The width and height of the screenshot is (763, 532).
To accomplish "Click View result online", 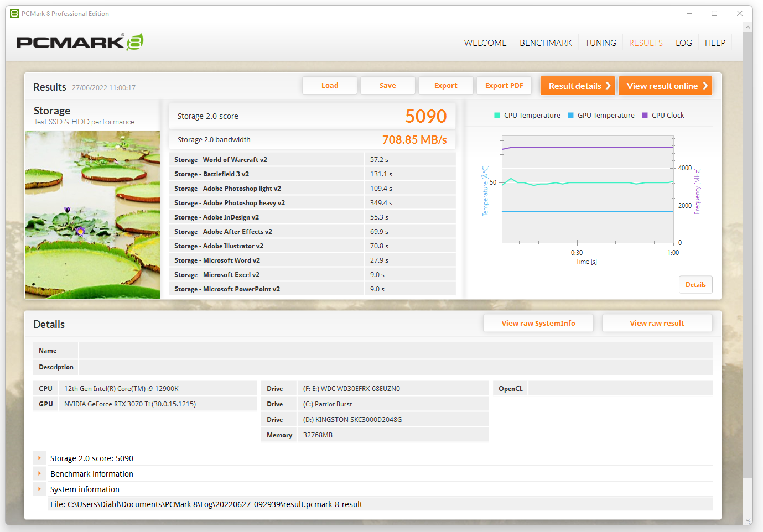I will point(665,86).
